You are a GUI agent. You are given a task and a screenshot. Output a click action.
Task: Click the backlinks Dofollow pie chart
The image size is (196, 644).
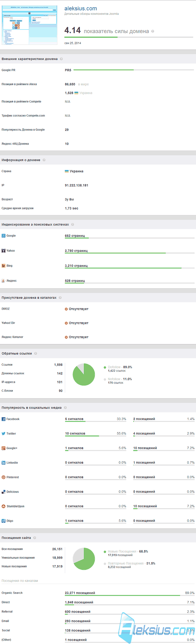coord(84,375)
